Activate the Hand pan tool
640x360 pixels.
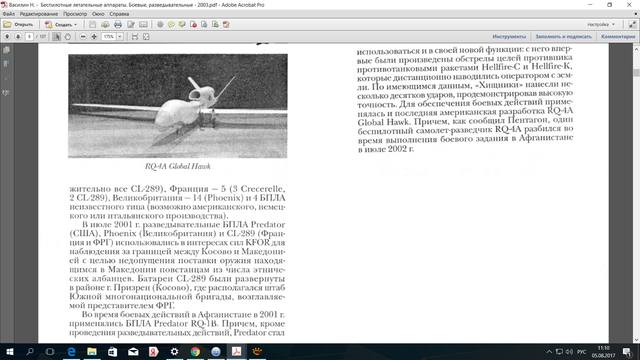click(68, 36)
